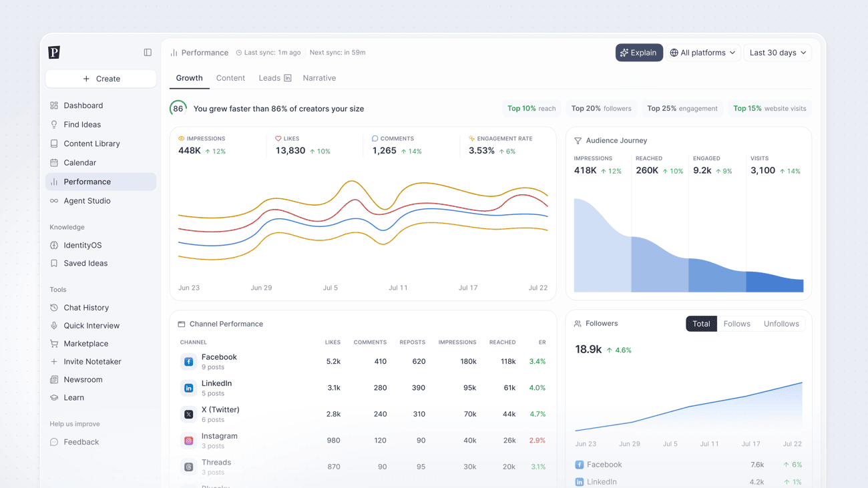Click the LIKES column header
This screenshot has height=488, width=868.
[333, 342]
